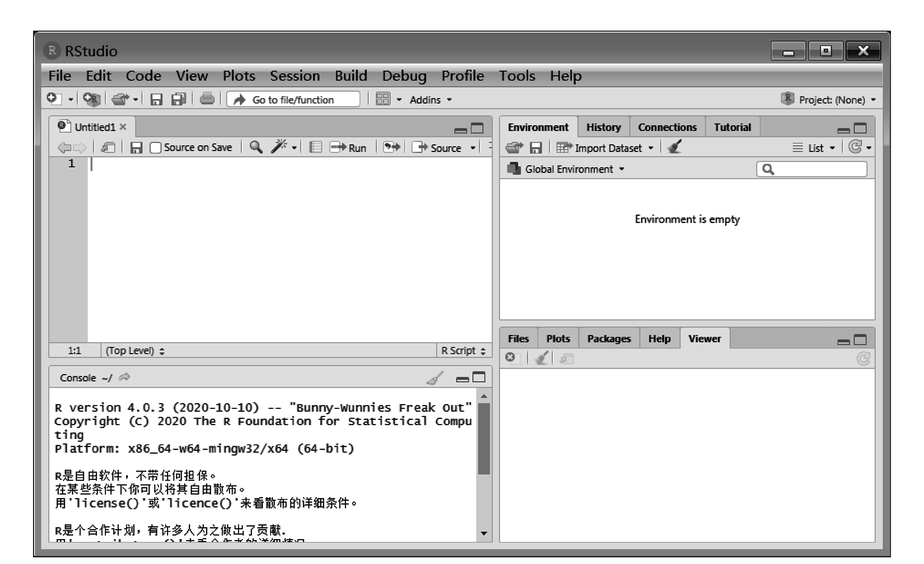Open the Debug menu
924x564 pixels.
[x=404, y=76]
